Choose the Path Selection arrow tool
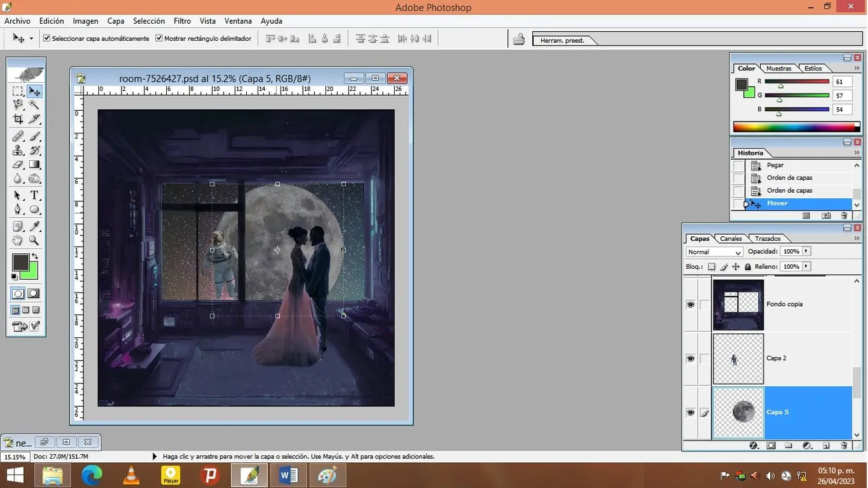The image size is (868, 488). [18, 195]
